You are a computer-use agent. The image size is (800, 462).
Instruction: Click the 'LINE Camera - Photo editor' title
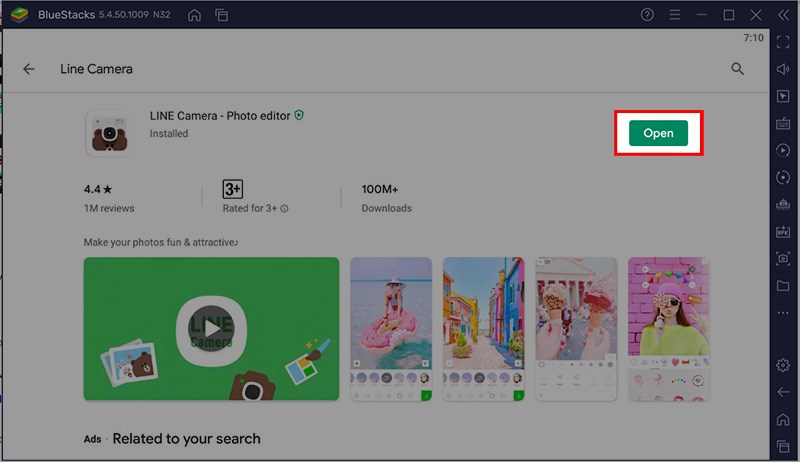pyautogui.click(x=220, y=116)
